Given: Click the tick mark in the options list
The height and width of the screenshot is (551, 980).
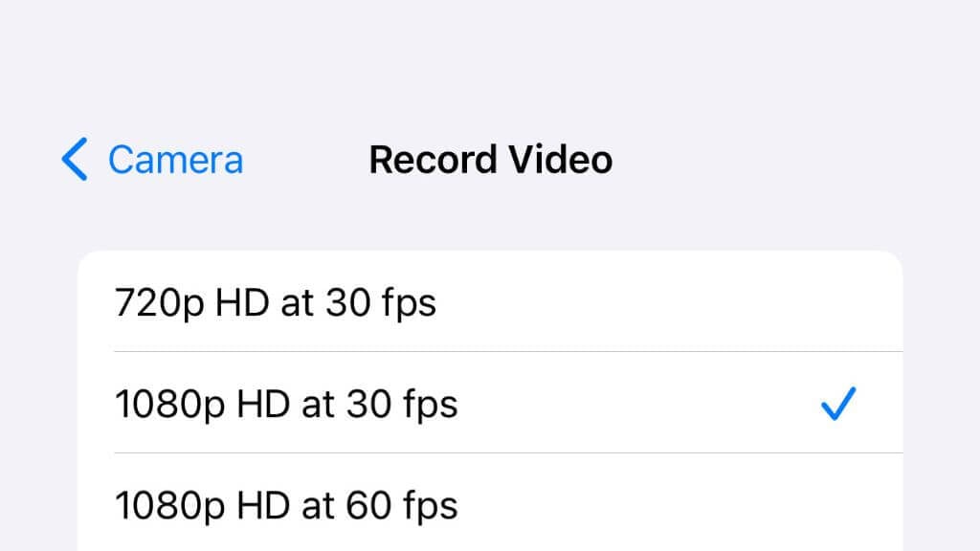Looking at the screenshot, I should tap(838, 404).
